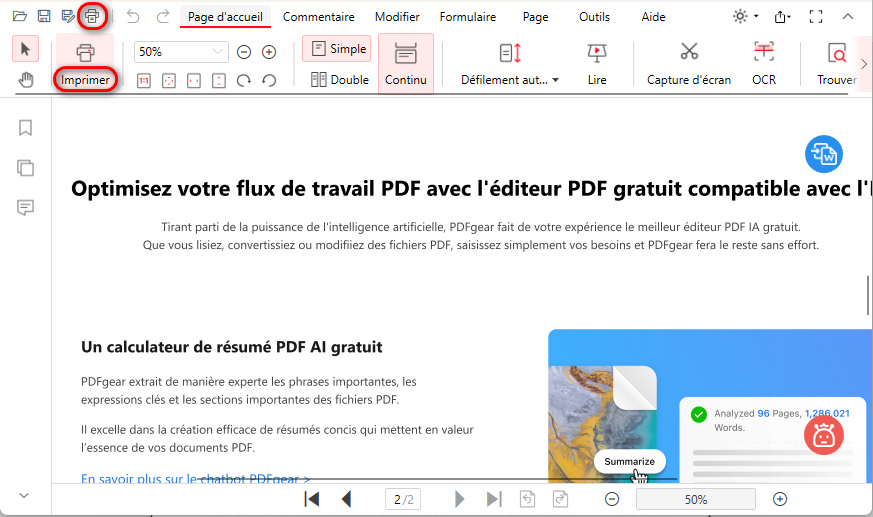Viewport: 873px width, 517px height.
Task: Fit page width icon
Action: [194, 81]
